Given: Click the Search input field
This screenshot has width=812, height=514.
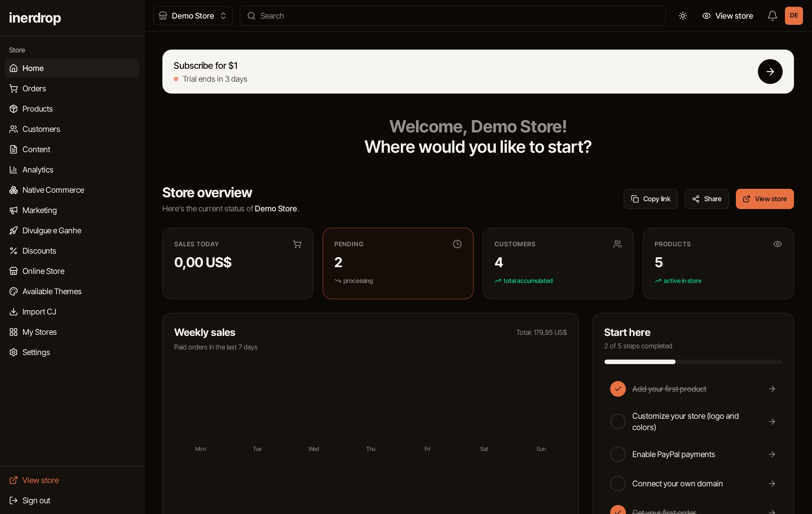Looking at the screenshot, I should point(453,16).
